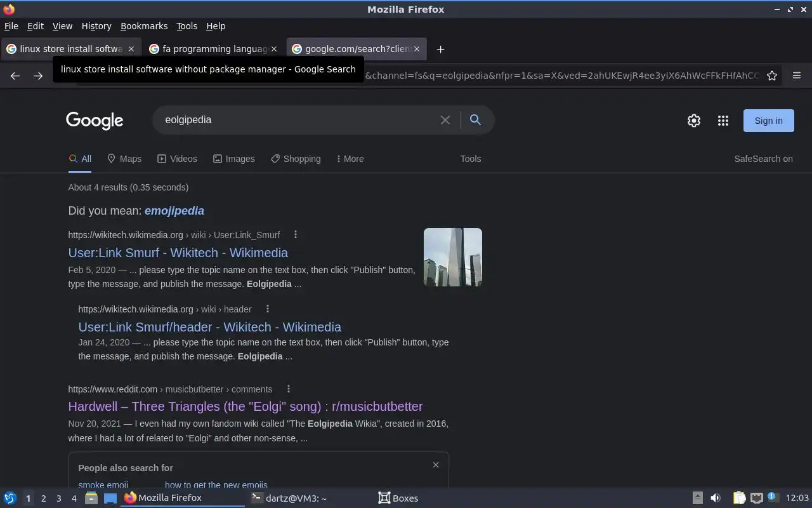Open the File menu
The image size is (812, 508).
(11, 26)
